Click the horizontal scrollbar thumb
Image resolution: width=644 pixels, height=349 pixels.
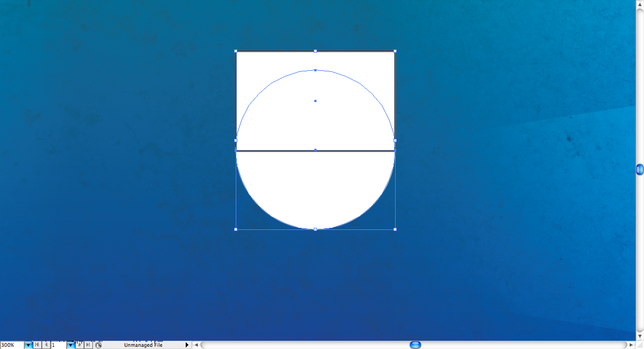[x=415, y=345]
